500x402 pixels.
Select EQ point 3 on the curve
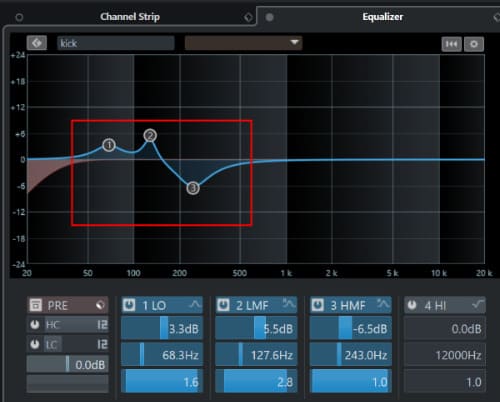(x=193, y=188)
